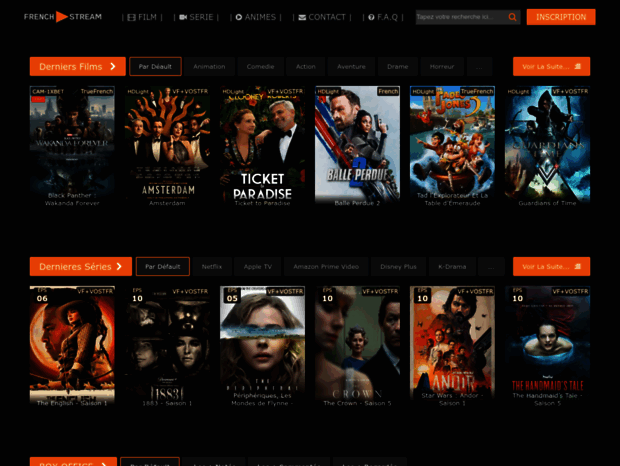Open the CONTACT page
Image resolution: width=620 pixels, height=466 pixels.
click(x=322, y=17)
